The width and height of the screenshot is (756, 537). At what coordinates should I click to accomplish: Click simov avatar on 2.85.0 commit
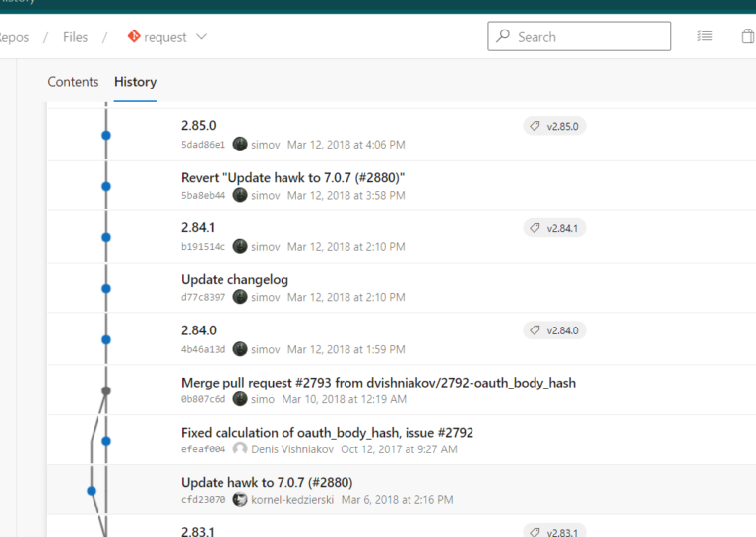(x=240, y=144)
